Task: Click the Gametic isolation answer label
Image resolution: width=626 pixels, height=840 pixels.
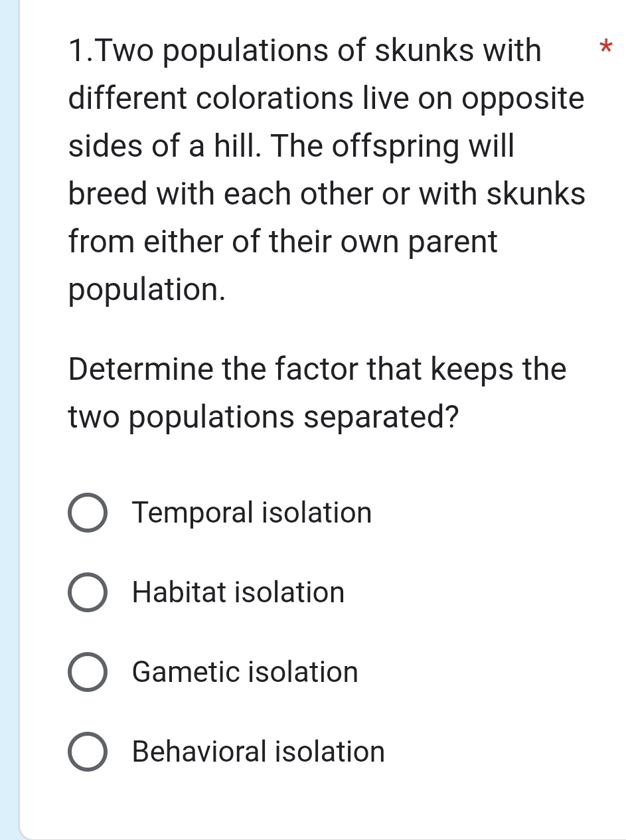Action: [244, 672]
